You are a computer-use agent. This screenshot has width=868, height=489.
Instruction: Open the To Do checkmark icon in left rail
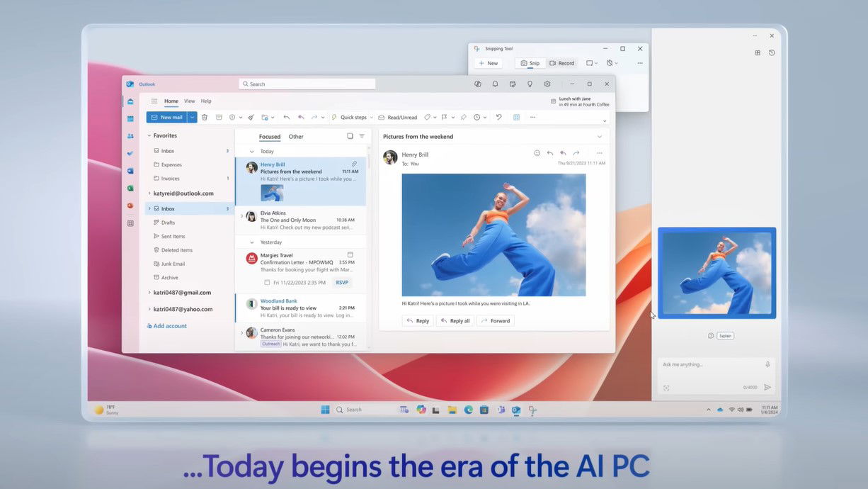(x=130, y=153)
